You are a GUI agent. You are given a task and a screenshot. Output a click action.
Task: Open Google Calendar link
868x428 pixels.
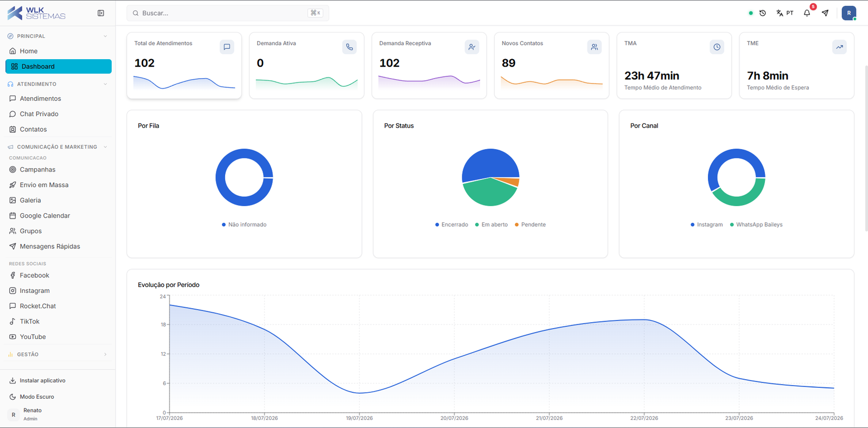coord(59,215)
